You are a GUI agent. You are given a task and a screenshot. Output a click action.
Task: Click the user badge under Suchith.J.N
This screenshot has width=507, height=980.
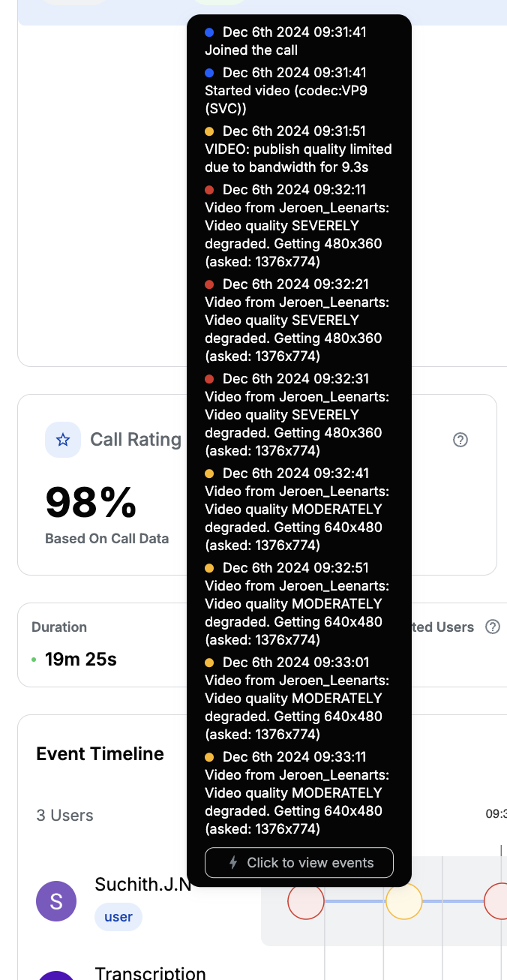click(118, 916)
